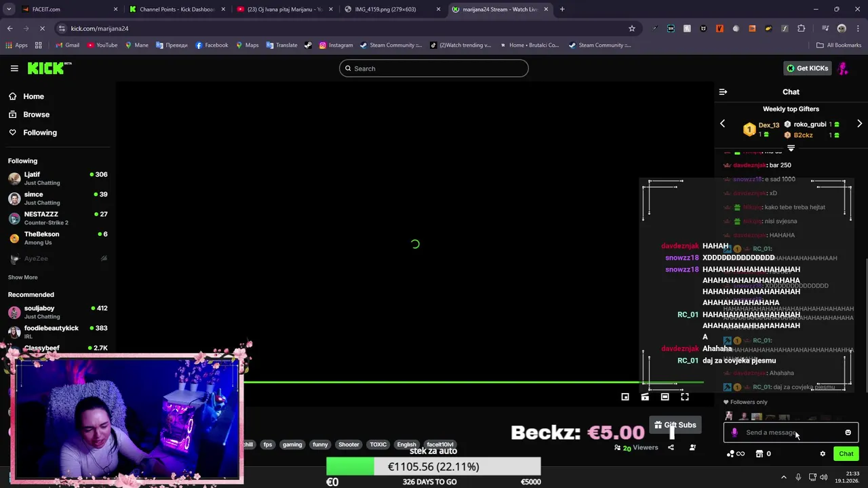Image resolution: width=868 pixels, height=488 pixels.
Task: Click the English tag
Action: 406,445
